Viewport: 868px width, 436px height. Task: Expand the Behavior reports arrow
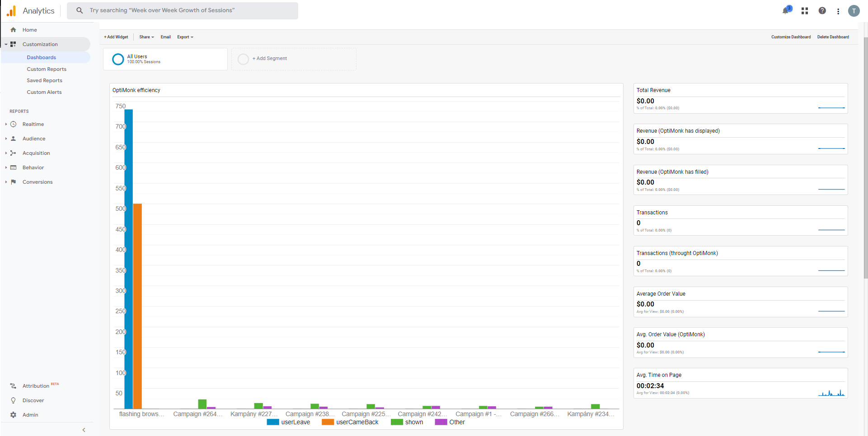click(6, 167)
